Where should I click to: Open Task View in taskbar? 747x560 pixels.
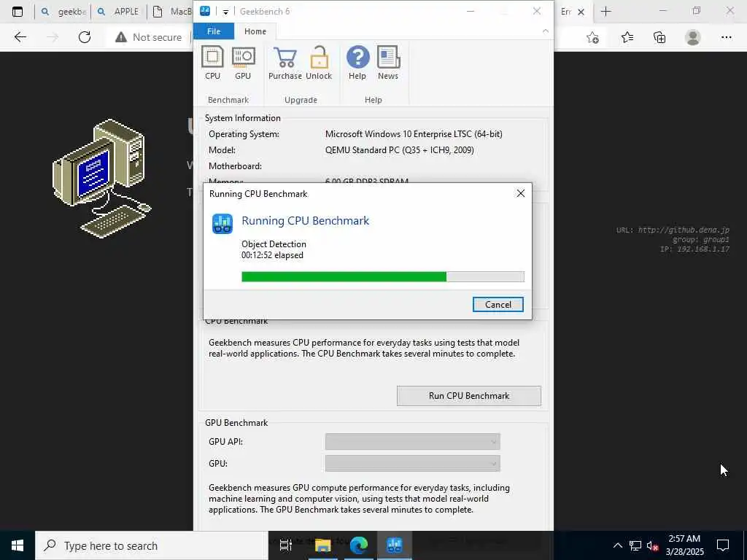(x=286, y=545)
